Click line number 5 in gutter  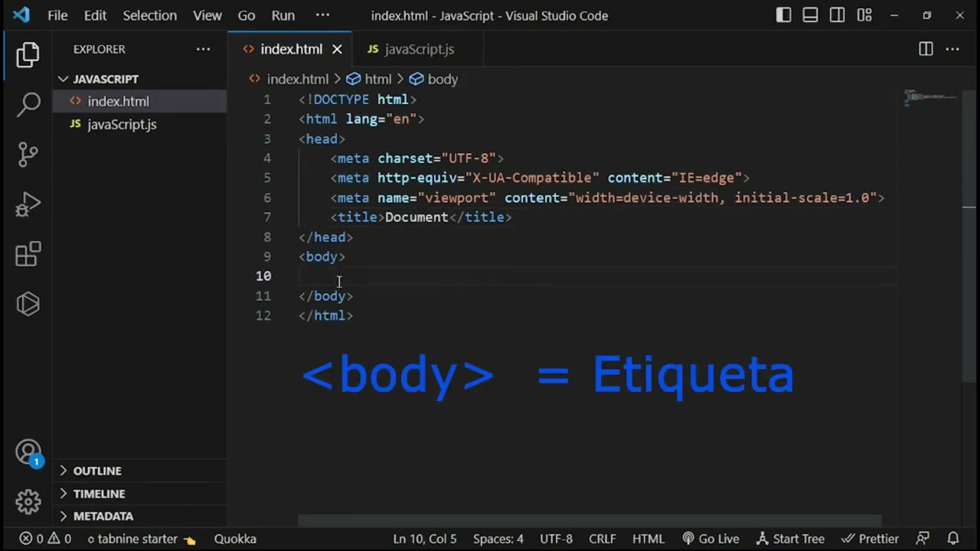click(x=266, y=178)
